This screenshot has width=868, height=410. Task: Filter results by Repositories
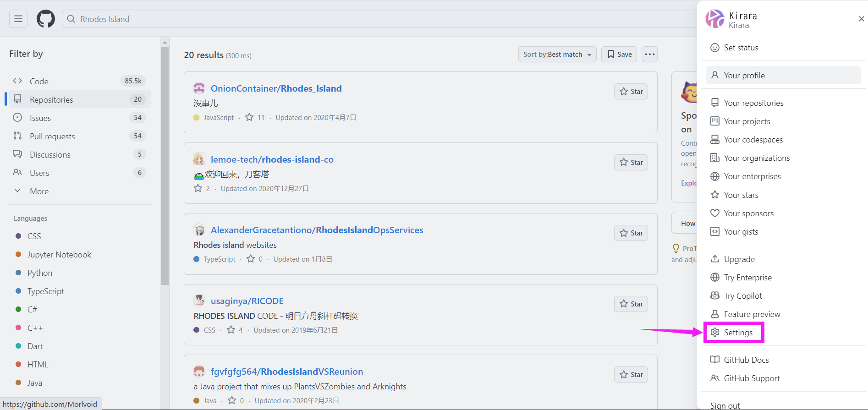(79, 99)
